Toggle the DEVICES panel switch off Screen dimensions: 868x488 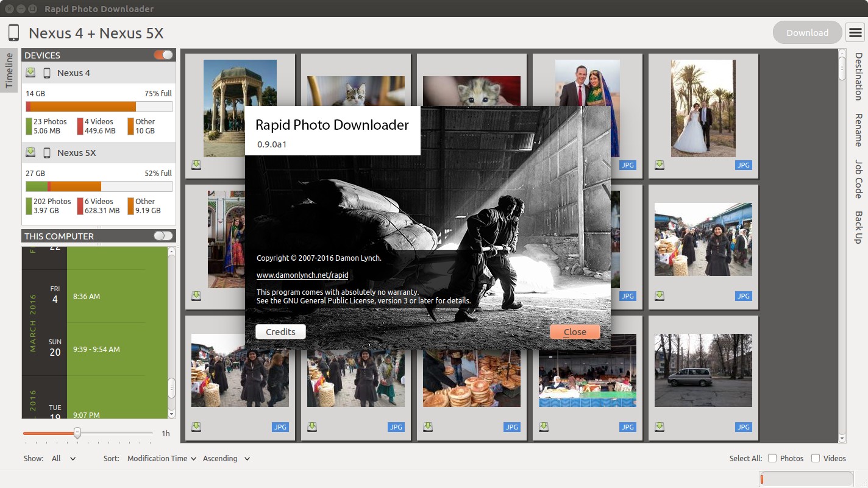pyautogui.click(x=163, y=54)
